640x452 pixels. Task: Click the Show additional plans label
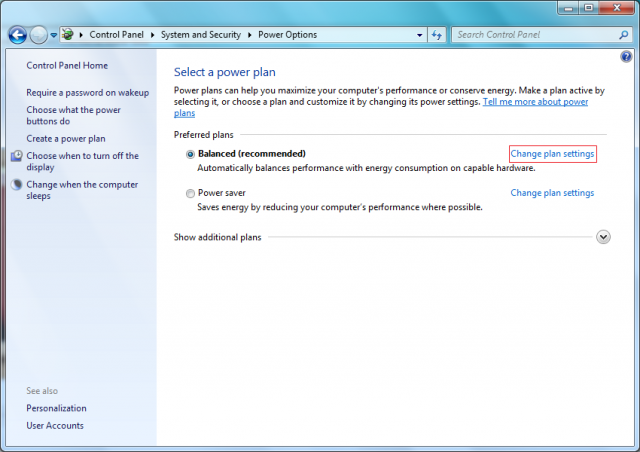click(x=218, y=237)
